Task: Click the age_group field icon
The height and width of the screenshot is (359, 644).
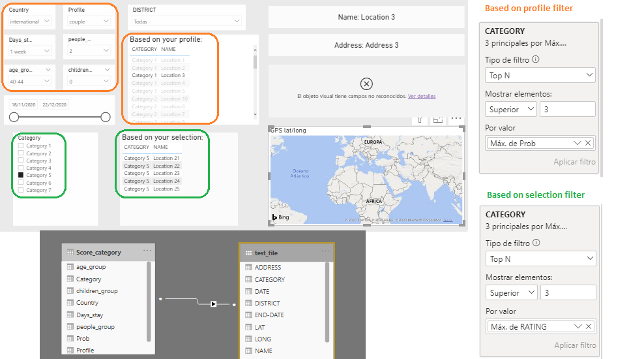Action: (x=70, y=266)
